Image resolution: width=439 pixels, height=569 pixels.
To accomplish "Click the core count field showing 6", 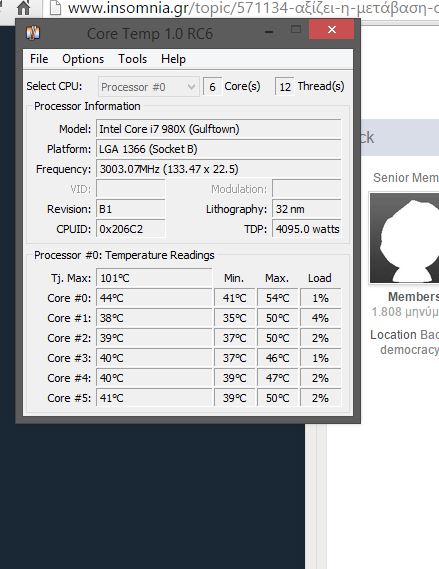I will pos(212,87).
